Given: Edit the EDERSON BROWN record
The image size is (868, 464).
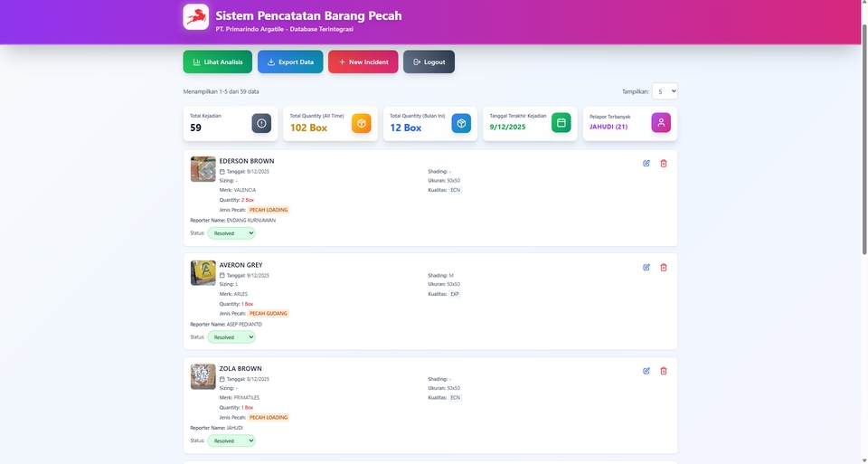Looking at the screenshot, I should coord(646,163).
